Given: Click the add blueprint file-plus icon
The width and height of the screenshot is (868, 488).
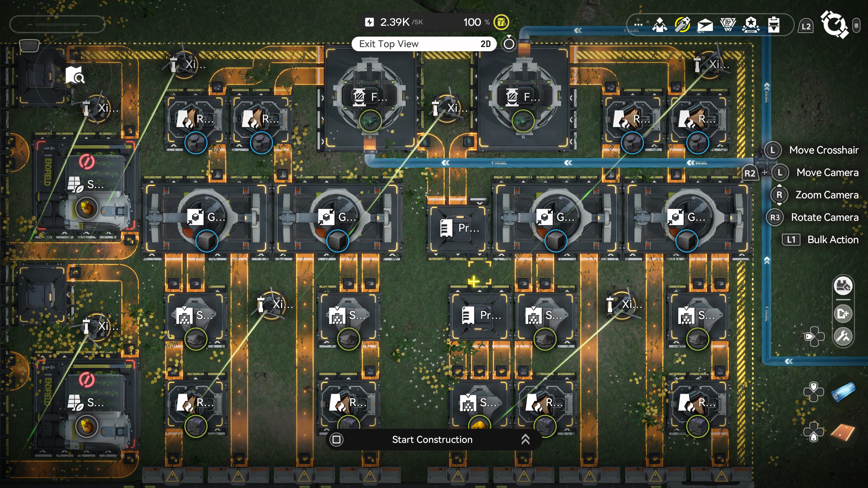Looking at the screenshot, I should [843, 314].
